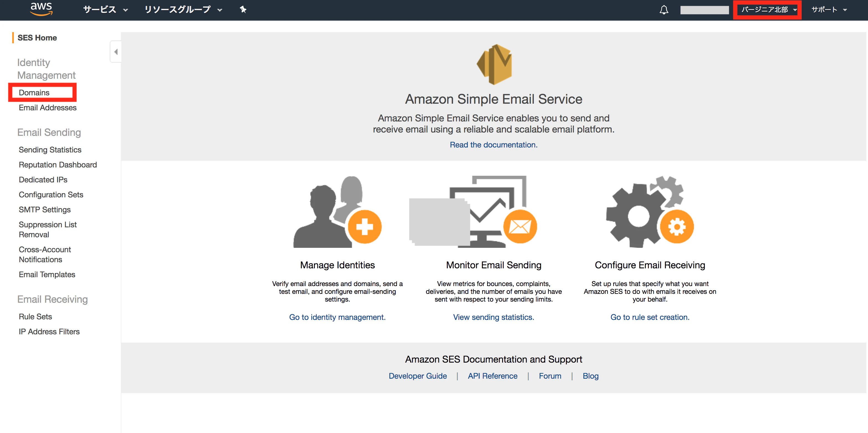This screenshot has height=433, width=868.
Task: Open the Developer Guide link
Action: (x=418, y=376)
